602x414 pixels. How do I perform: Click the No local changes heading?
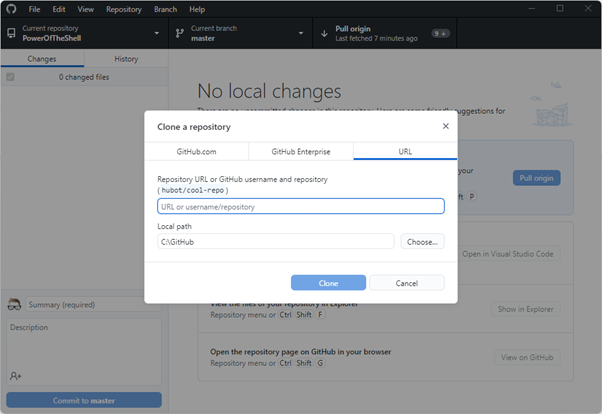[269, 91]
